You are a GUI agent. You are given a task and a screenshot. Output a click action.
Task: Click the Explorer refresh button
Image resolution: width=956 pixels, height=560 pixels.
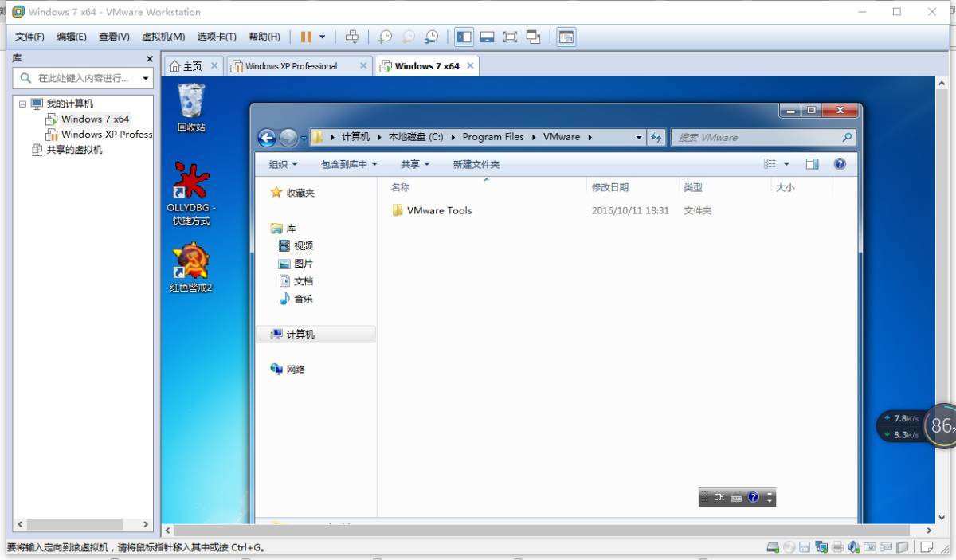[656, 138]
